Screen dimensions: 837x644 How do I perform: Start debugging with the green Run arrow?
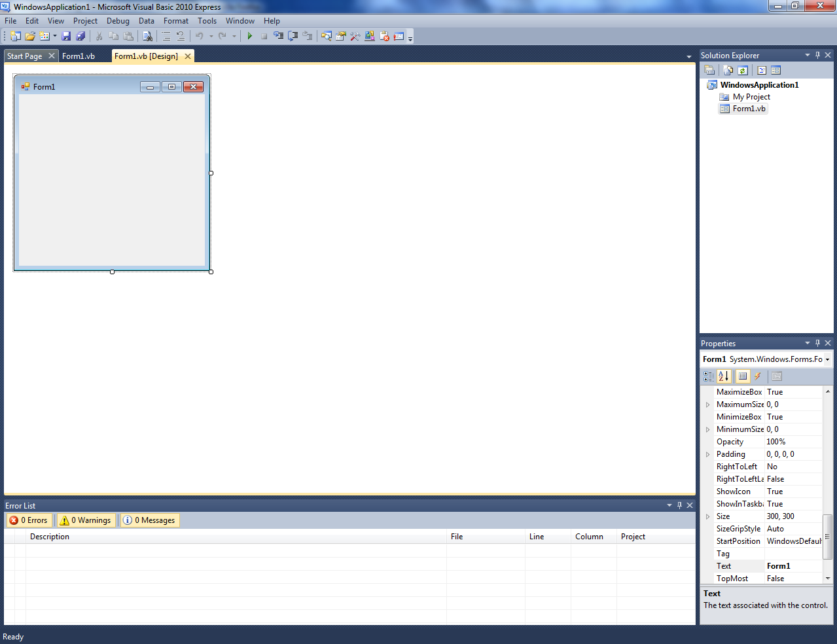click(249, 36)
